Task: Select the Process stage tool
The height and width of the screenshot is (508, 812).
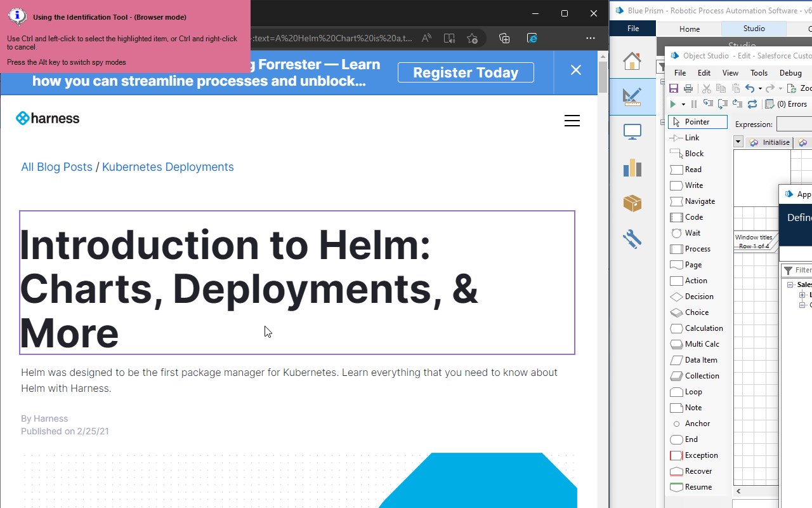Action: [691, 249]
